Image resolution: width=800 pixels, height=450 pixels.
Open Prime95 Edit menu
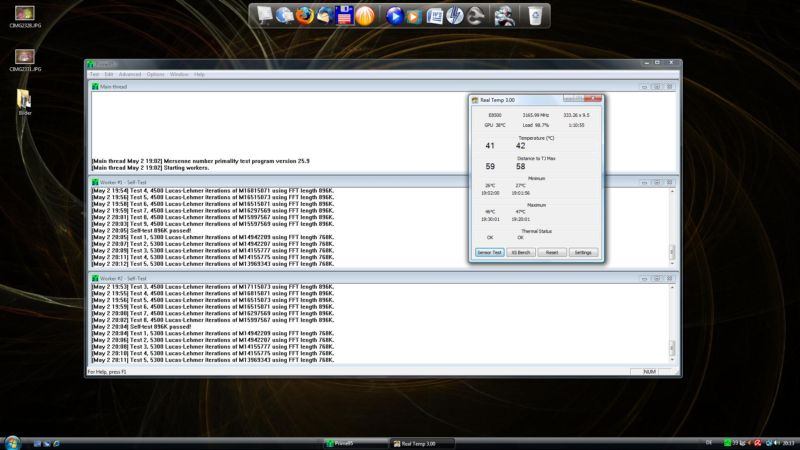tap(109, 74)
